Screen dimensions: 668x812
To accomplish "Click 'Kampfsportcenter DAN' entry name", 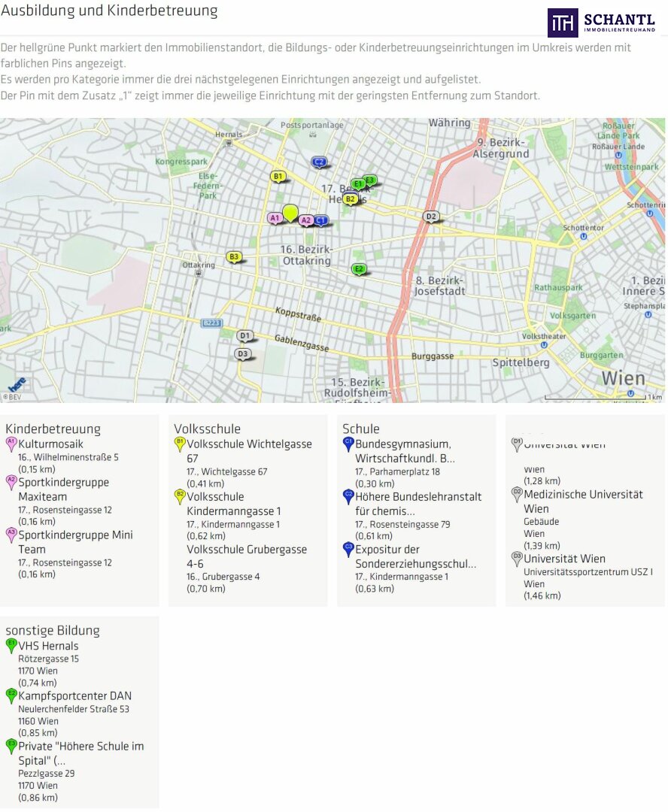I will tap(75, 695).
